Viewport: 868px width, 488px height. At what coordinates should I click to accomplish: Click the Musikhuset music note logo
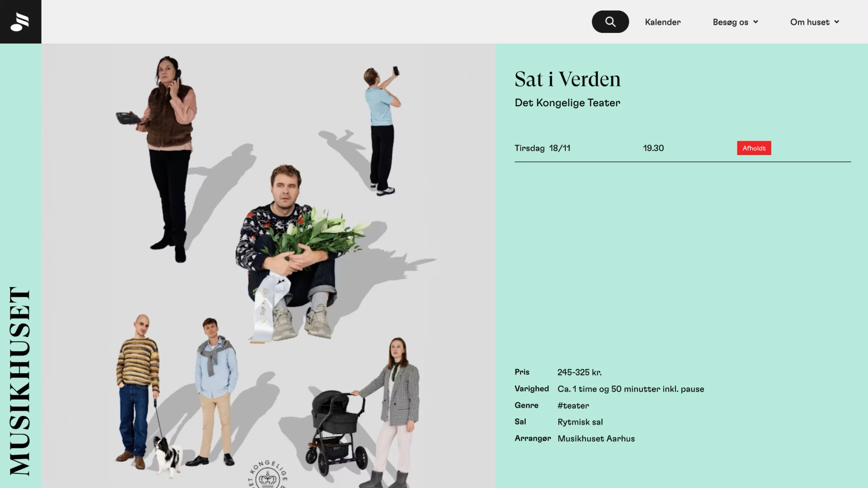(x=20, y=22)
